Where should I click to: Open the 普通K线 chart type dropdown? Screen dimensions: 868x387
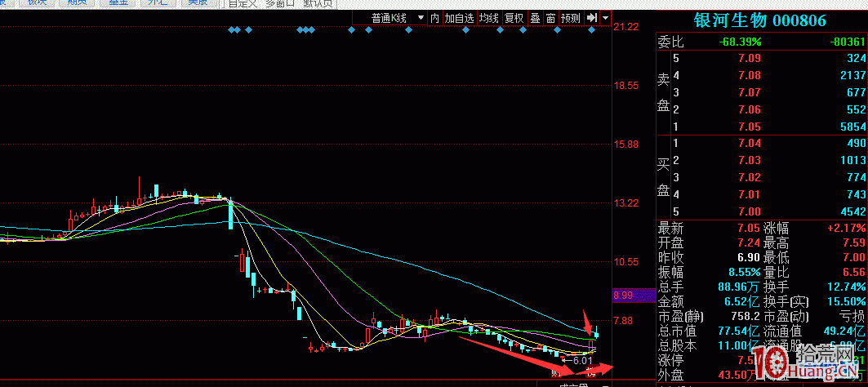click(397, 18)
